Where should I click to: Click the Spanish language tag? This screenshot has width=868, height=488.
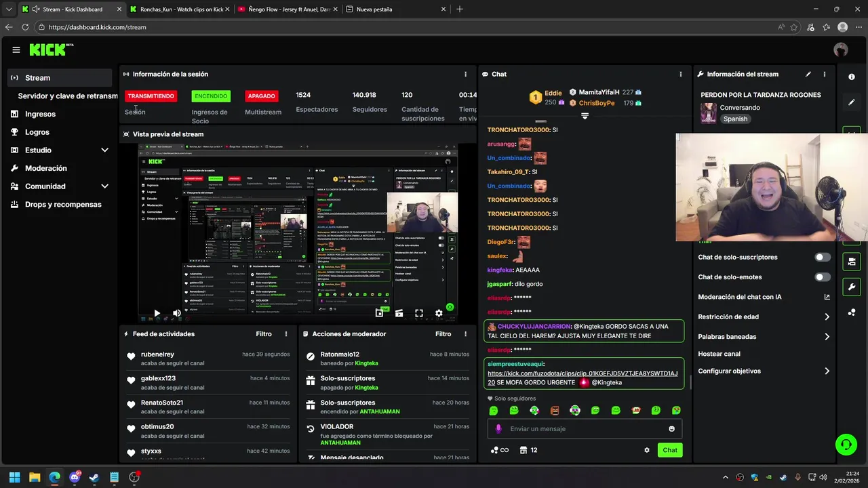(x=735, y=119)
